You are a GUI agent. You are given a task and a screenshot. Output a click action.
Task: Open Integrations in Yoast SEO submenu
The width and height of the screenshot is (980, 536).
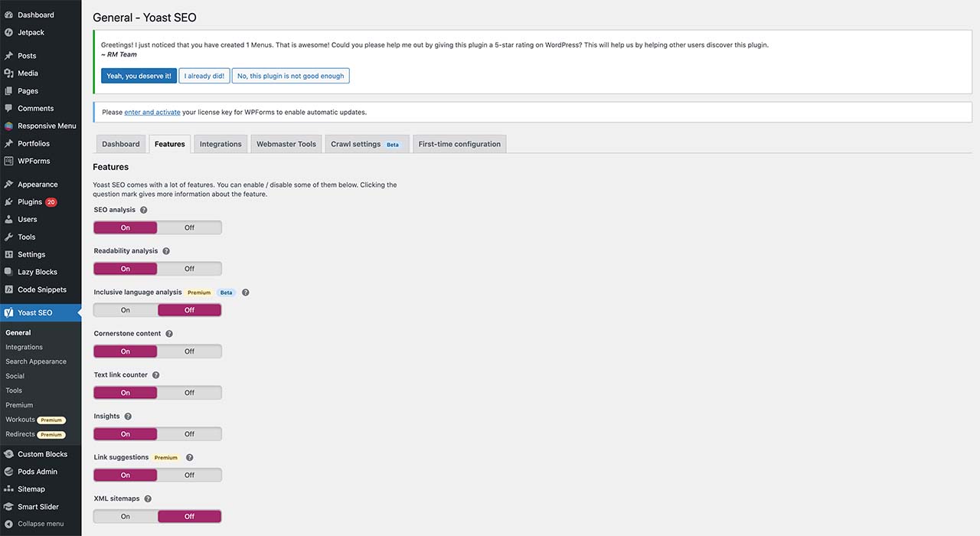24,347
